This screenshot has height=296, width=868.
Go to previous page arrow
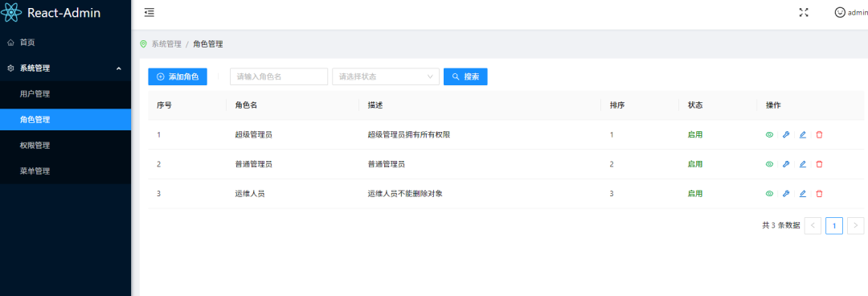(x=813, y=225)
